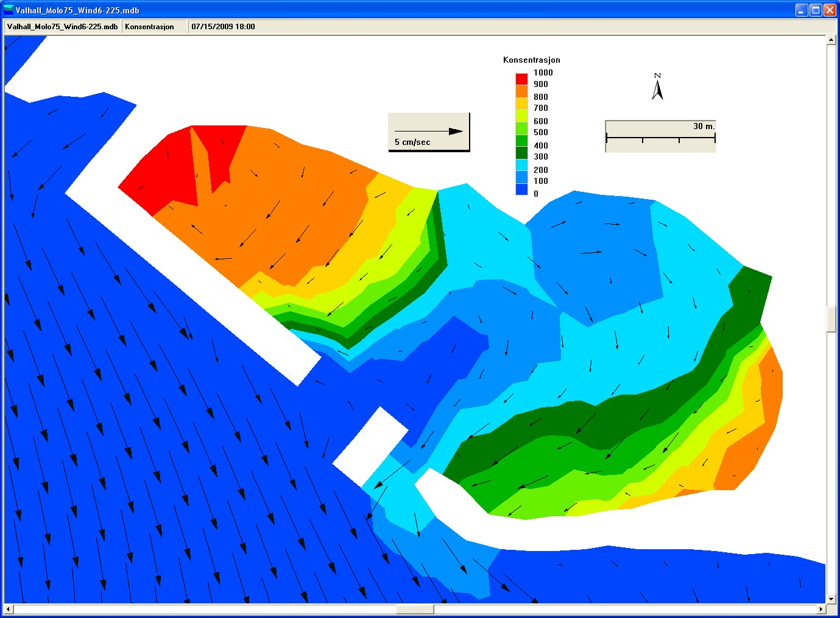Click the 1000 legend value label
The height and width of the screenshot is (618, 840).
[x=543, y=72]
